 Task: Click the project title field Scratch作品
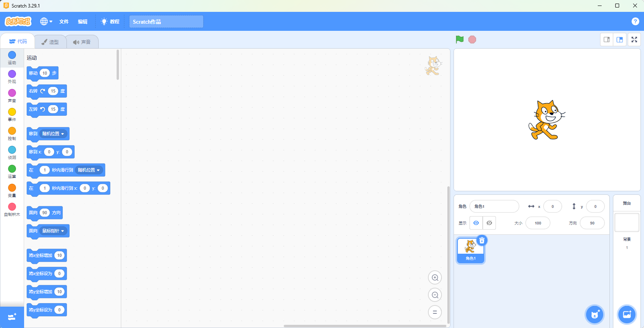coord(166,22)
